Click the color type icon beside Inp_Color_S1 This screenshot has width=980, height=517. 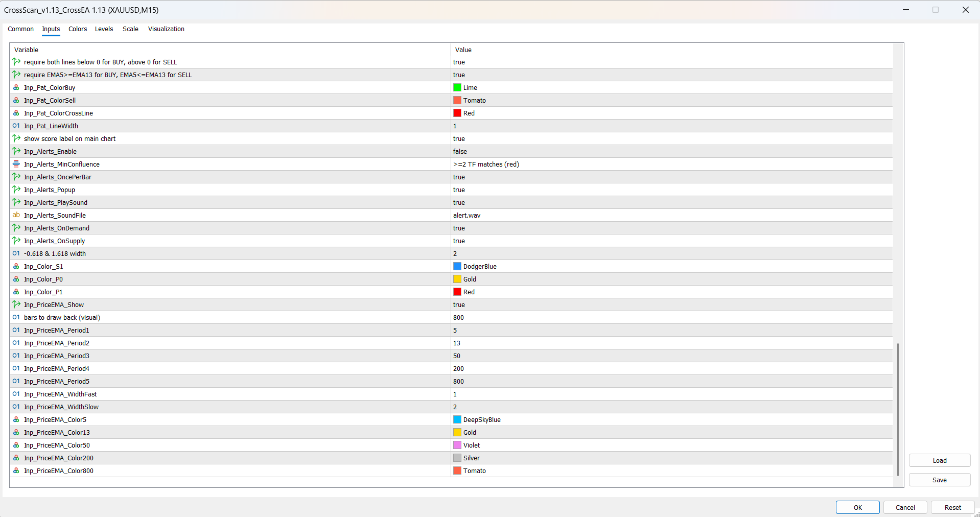tap(16, 266)
